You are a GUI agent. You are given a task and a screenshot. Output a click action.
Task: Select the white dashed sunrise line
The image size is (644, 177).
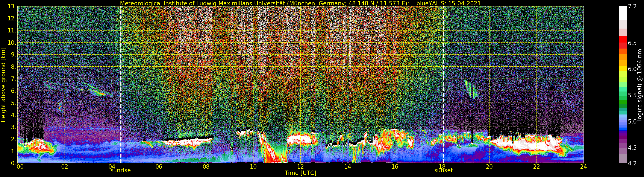coord(121,85)
